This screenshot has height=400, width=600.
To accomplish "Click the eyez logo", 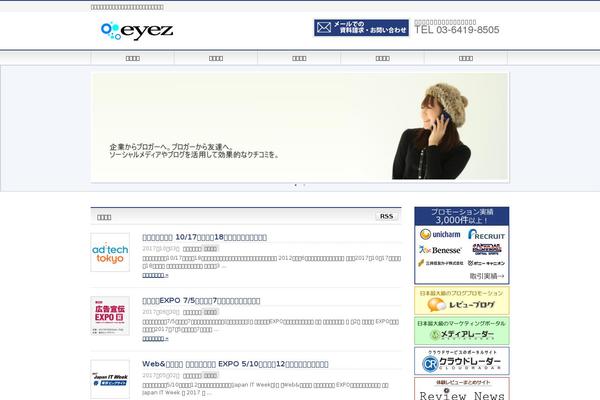I will click(137, 31).
